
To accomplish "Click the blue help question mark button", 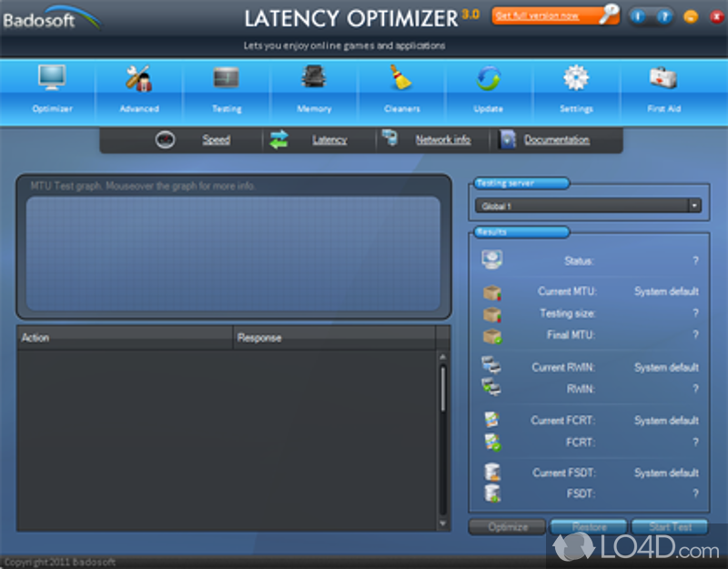I will (x=664, y=16).
